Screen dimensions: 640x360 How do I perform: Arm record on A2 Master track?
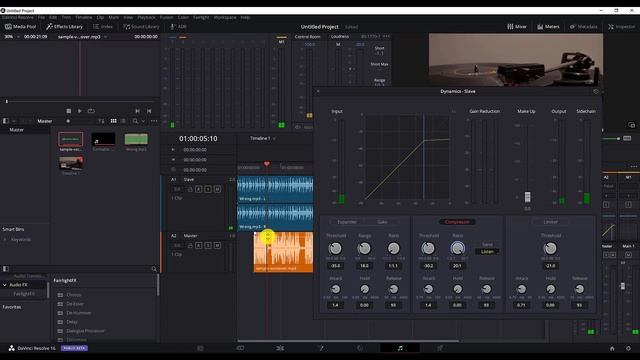[199, 245]
